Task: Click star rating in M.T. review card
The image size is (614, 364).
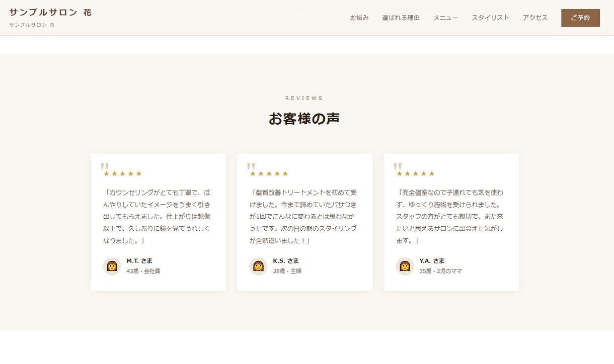Action: tap(123, 173)
